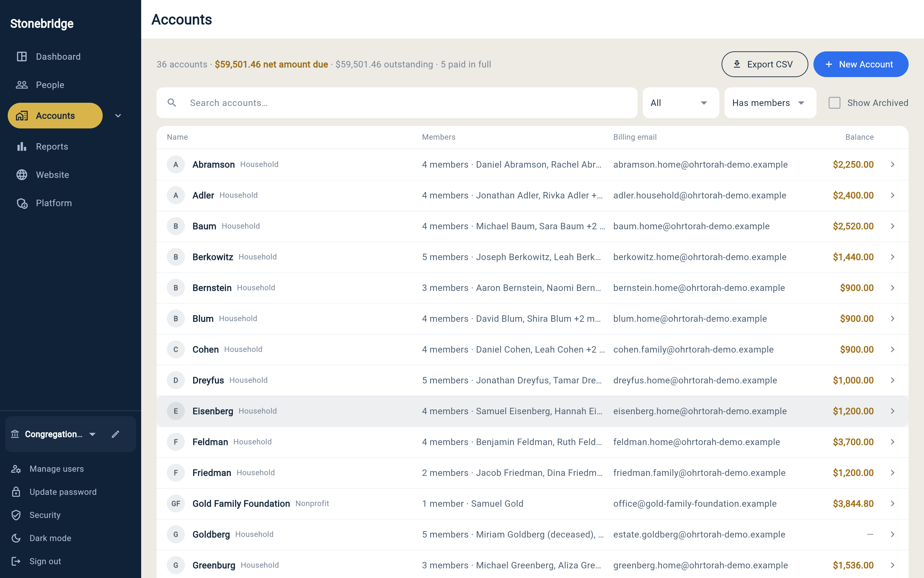Click the Members column header
924x578 pixels.
438,137
